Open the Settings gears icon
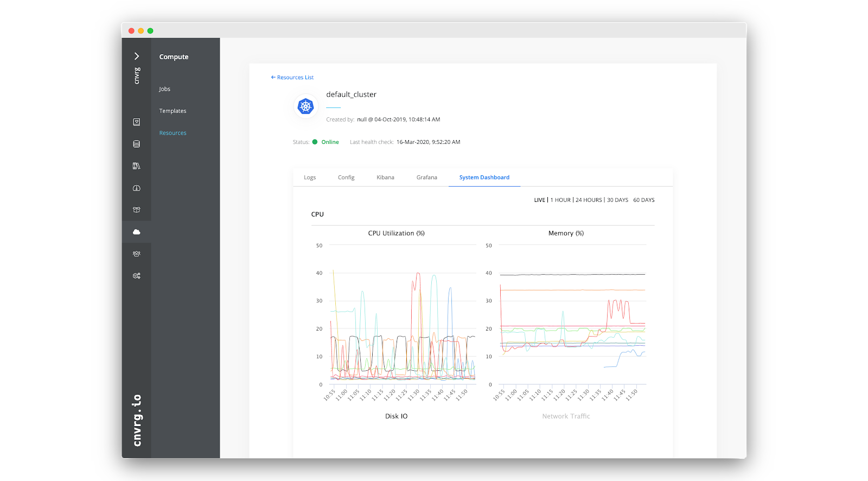The image size is (868, 481). point(137,276)
